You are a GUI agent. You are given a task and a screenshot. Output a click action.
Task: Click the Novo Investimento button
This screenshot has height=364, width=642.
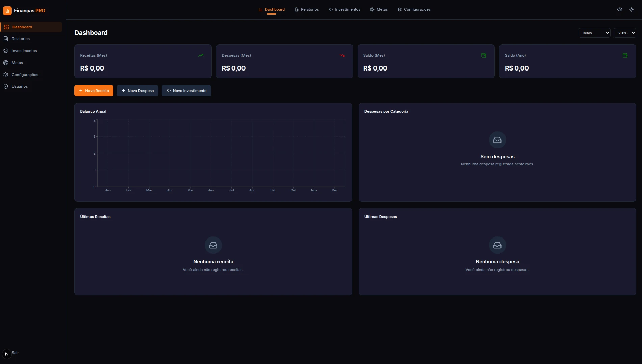point(186,91)
